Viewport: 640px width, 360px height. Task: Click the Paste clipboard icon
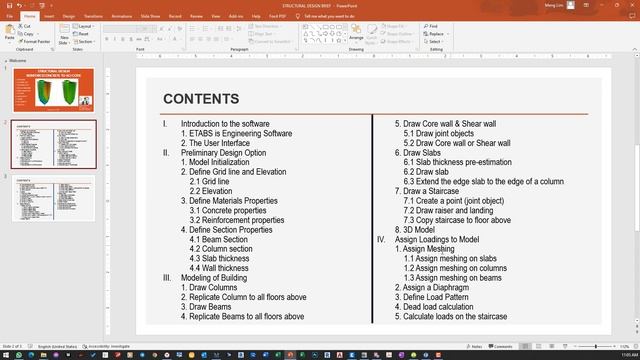(9, 30)
